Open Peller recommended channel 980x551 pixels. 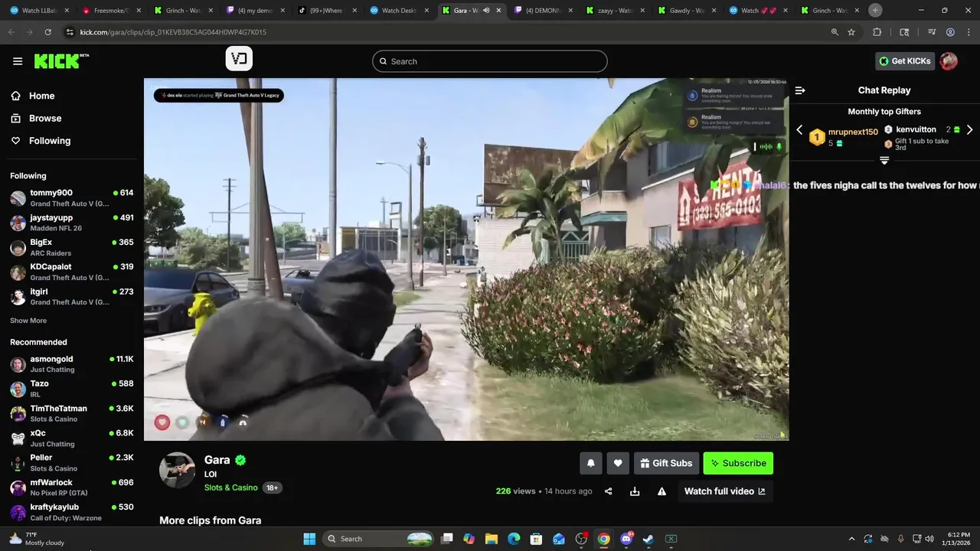72,462
